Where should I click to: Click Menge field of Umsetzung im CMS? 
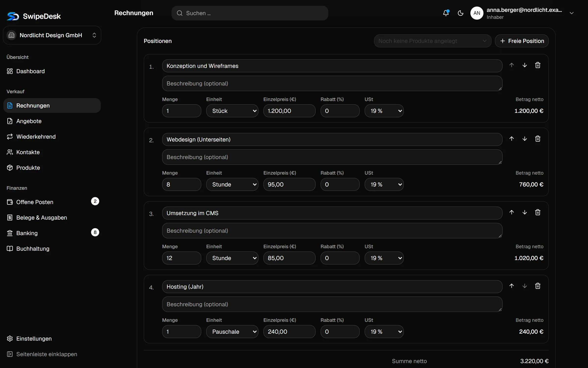182,258
